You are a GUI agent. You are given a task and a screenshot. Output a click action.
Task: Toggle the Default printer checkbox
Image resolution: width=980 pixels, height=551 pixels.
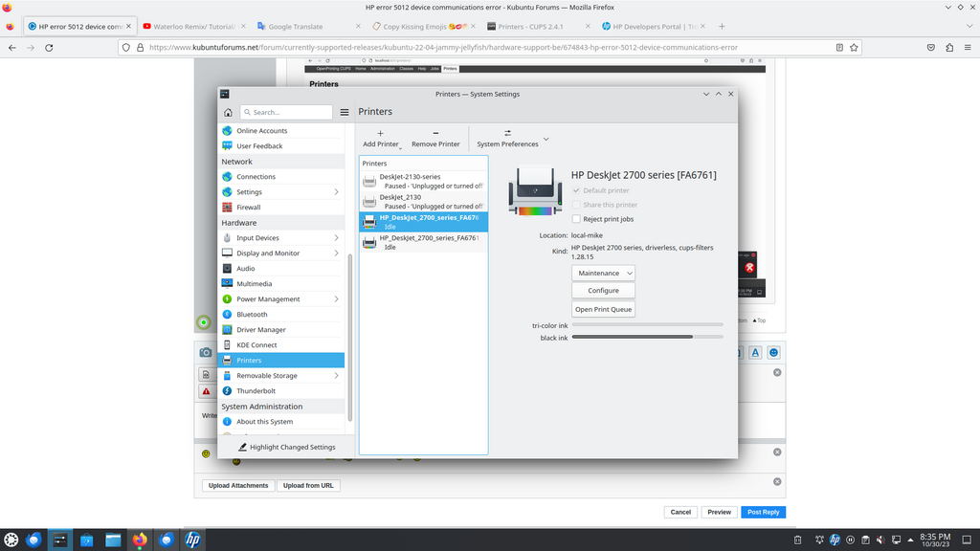[576, 190]
